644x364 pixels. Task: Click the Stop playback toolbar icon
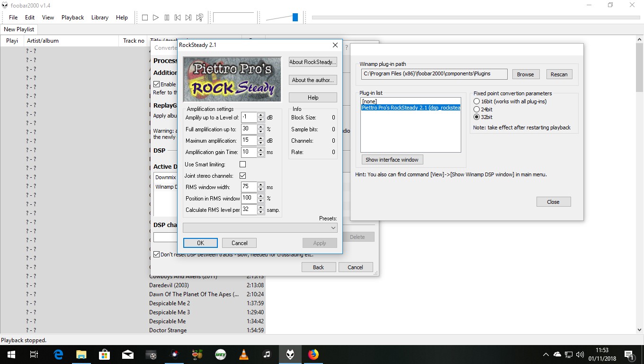tap(145, 18)
